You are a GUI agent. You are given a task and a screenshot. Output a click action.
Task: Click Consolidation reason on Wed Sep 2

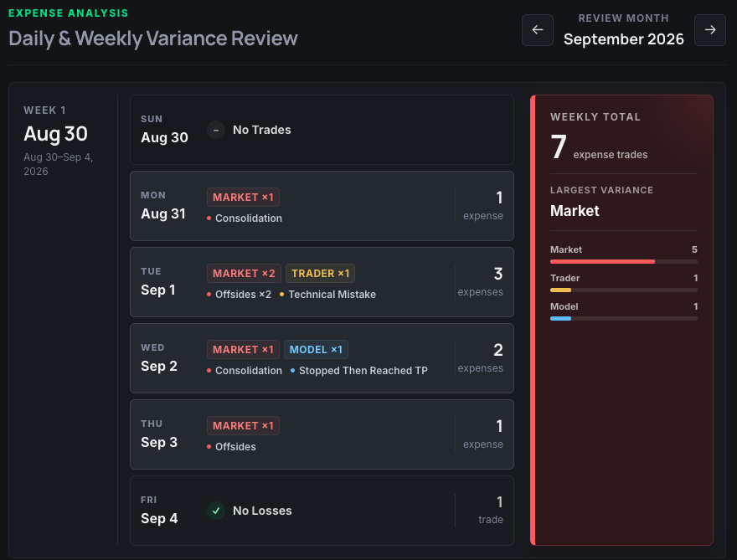(245, 371)
